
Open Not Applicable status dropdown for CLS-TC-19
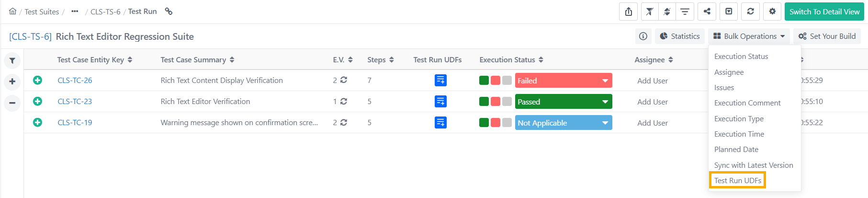pyautogui.click(x=564, y=123)
